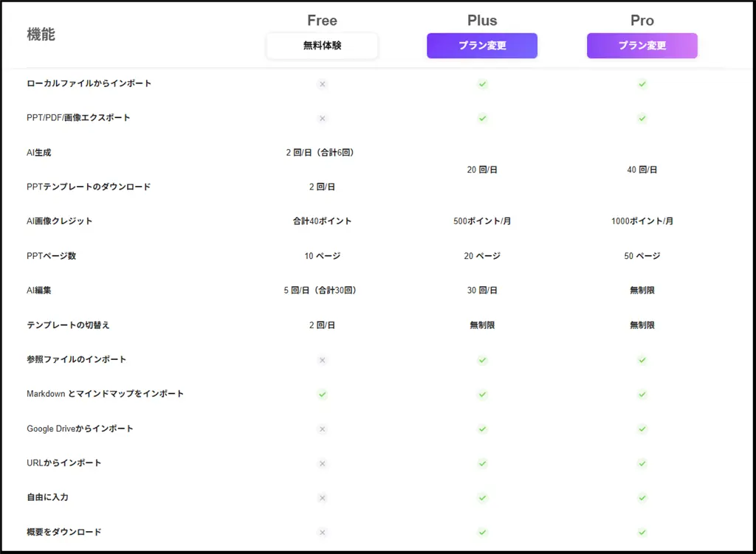Screen dimensions: 756x554
Task: Click the Free check for Markdown とマインドマップをインポート
Action: click(x=322, y=395)
